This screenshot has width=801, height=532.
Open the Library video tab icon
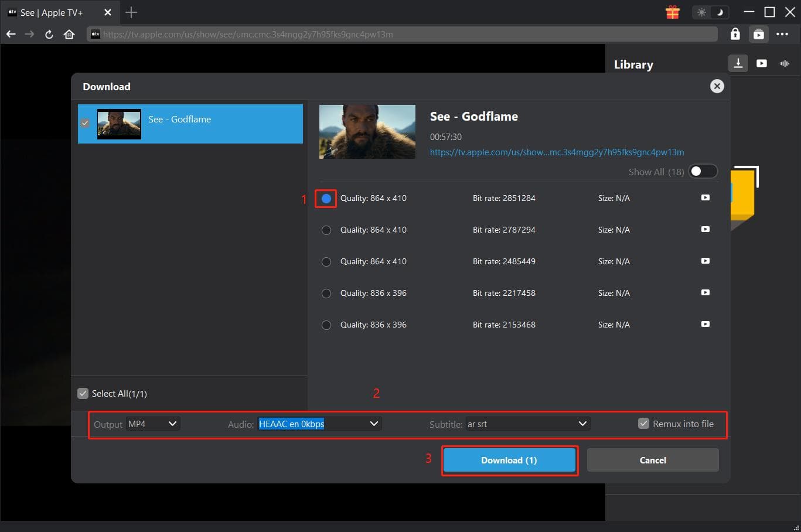click(x=761, y=63)
